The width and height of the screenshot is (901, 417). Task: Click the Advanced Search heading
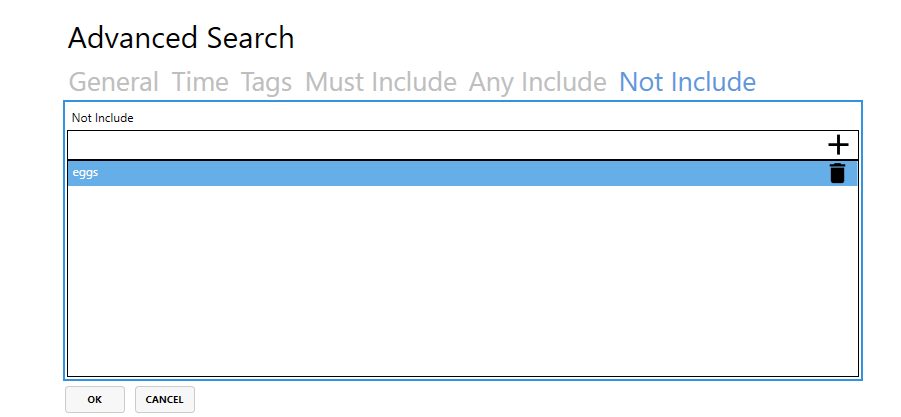point(181,38)
